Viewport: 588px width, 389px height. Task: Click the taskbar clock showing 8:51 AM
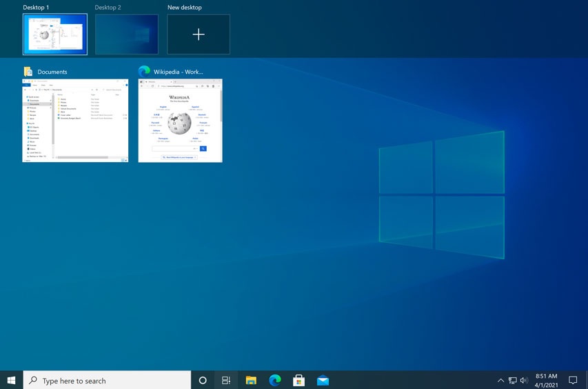[x=546, y=380]
